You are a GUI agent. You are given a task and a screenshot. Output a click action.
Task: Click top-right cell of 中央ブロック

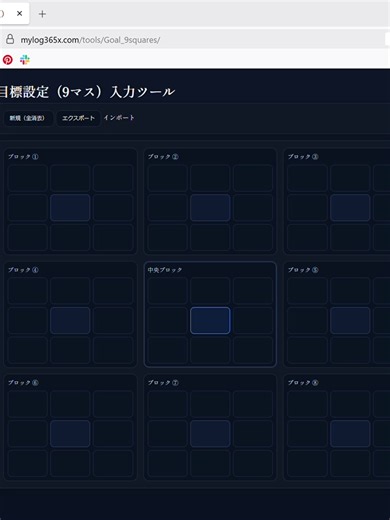(253, 291)
